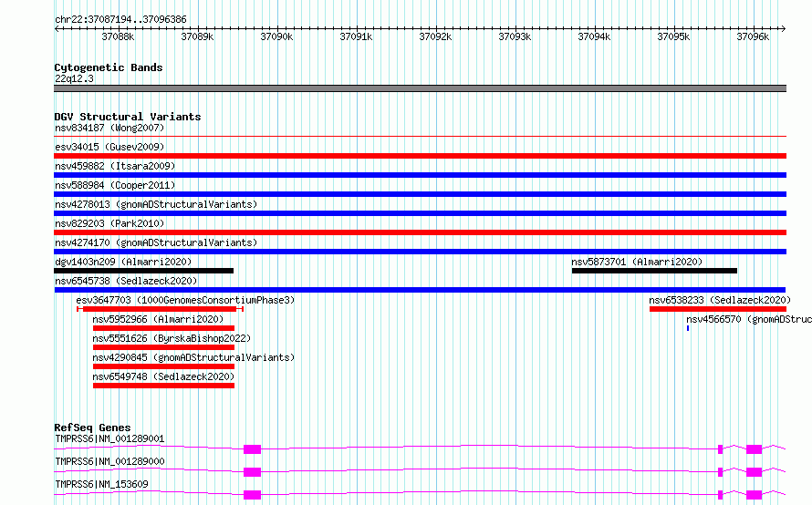Click the 37092k ruler tick label
Viewport: 812px width, 505px height.
[x=435, y=36]
